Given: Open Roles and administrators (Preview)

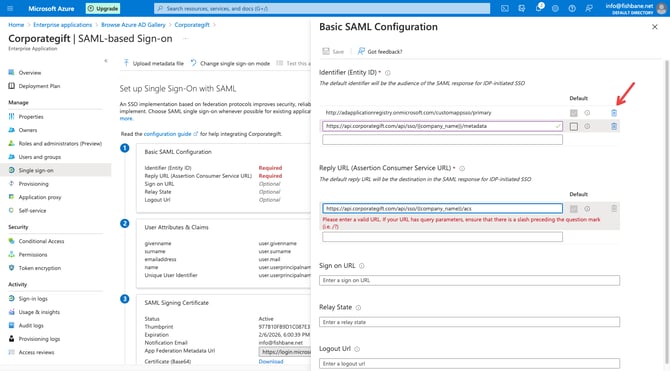Looking at the screenshot, I should pos(60,144).
